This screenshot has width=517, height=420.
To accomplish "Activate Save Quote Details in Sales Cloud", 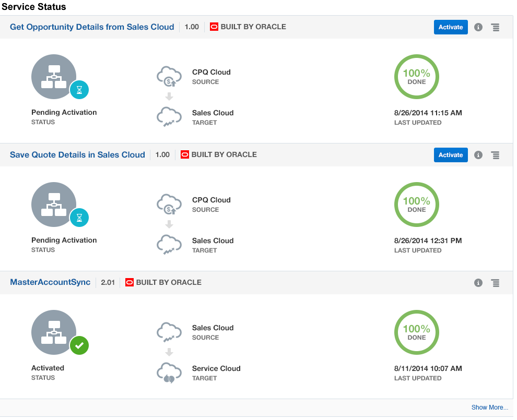I will (450, 155).
